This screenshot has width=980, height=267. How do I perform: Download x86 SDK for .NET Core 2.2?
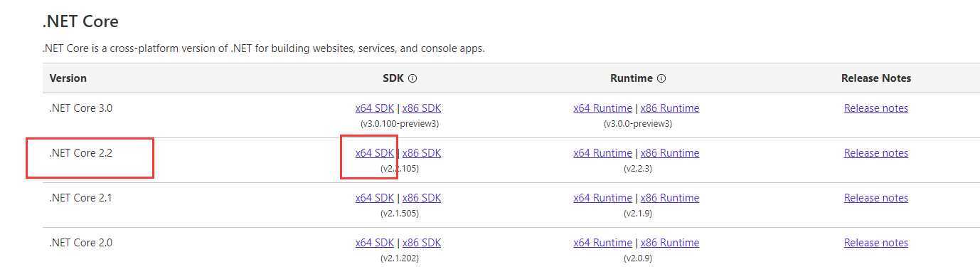tap(422, 153)
